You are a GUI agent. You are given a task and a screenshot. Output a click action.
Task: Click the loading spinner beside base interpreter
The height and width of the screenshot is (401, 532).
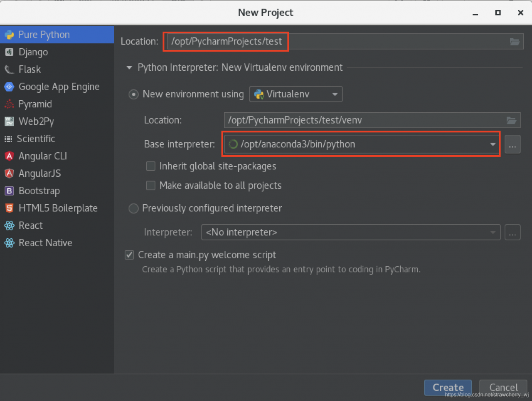tap(233, 144)
